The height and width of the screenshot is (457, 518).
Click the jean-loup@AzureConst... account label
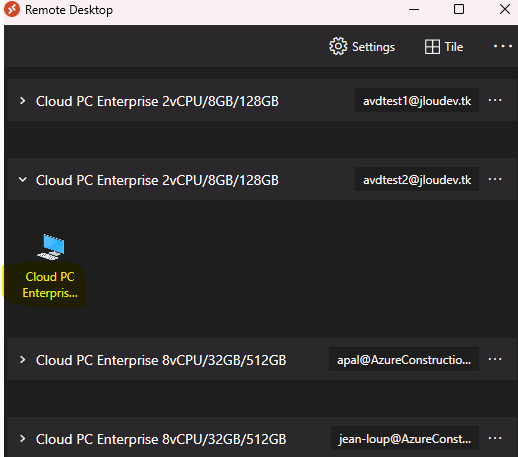[405, 438]
